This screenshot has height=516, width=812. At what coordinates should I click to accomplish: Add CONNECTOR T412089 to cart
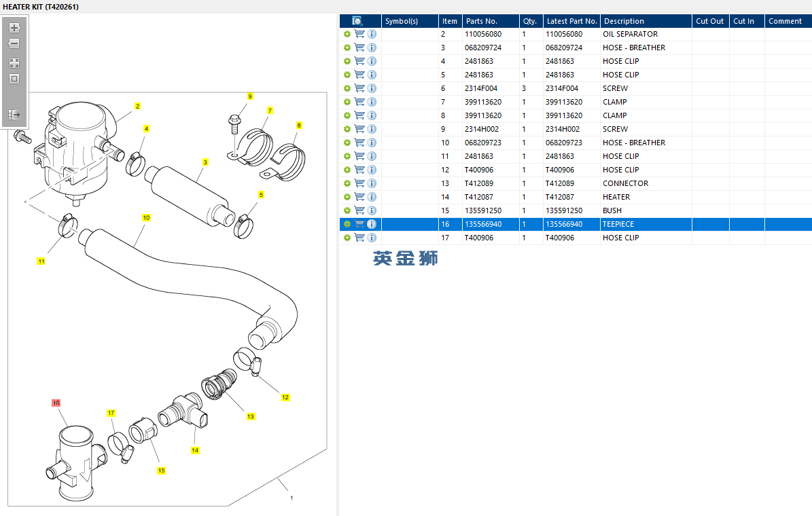(x=359, y=183)
